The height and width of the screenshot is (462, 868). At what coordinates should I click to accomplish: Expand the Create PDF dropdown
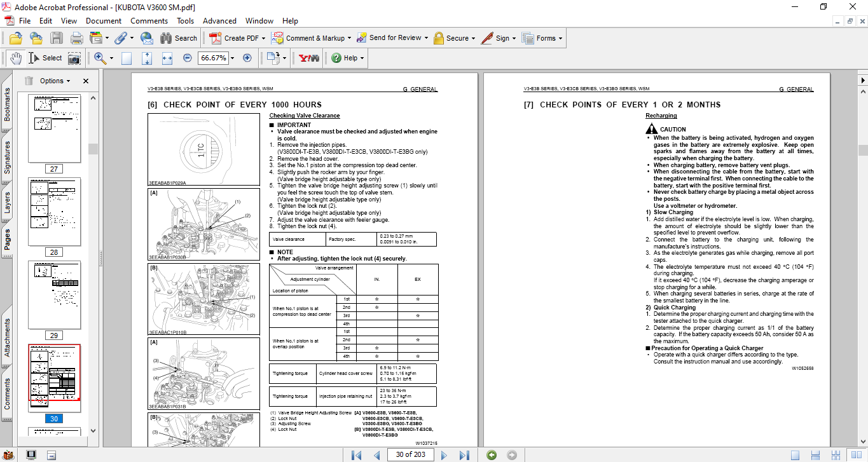click(263, 38)
